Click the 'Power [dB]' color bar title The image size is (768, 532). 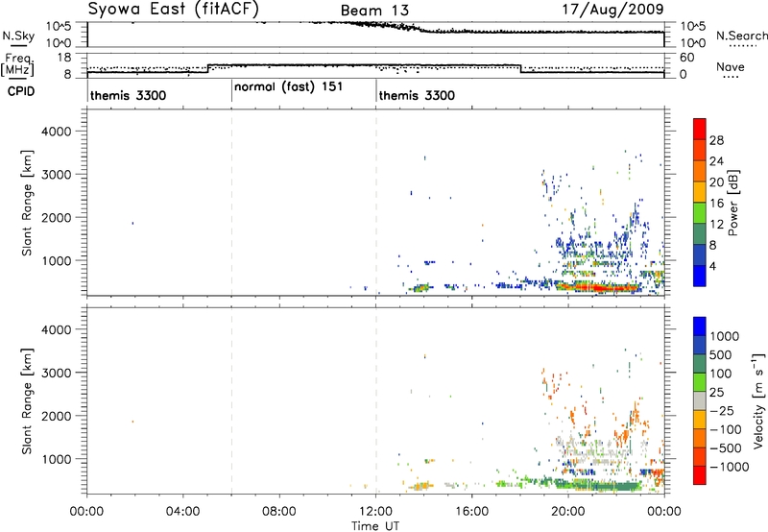click(733, 203)
